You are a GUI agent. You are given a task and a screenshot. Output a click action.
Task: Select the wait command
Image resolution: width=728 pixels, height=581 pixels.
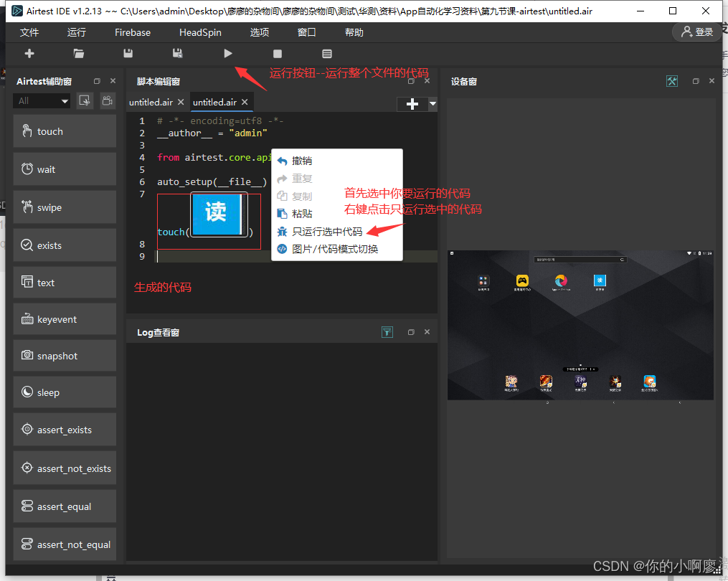65,169
